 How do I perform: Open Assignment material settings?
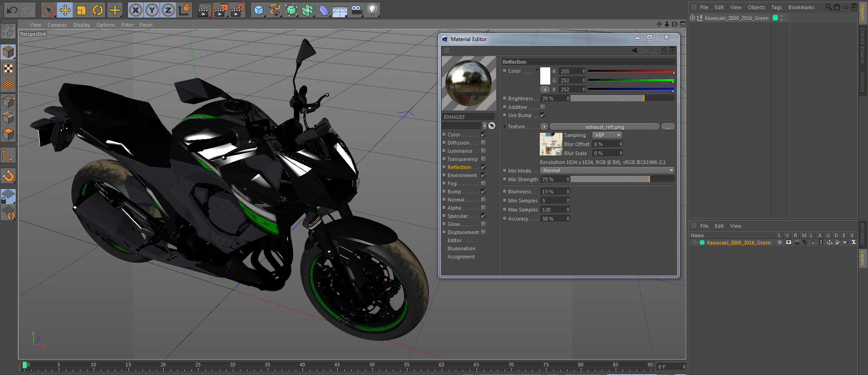(x=461, y=257)
